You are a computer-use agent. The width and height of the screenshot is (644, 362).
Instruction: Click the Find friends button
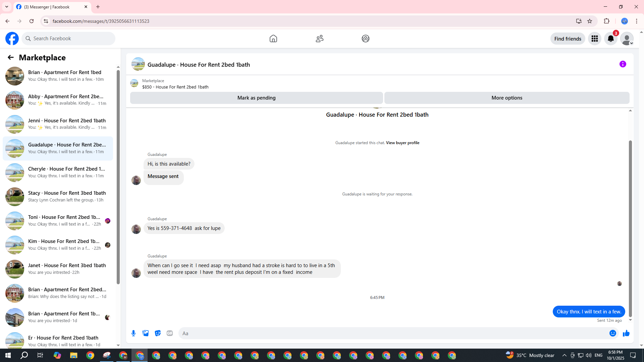click(x=568, y=39)
